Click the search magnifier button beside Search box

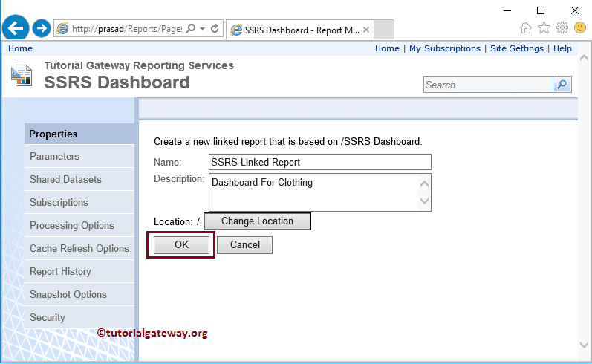pos(562,85)
